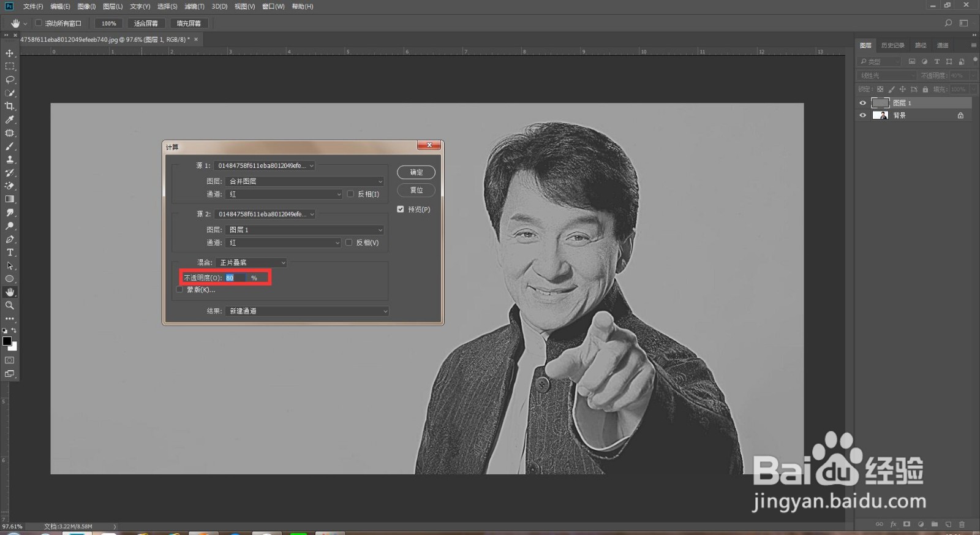Select the Hand tool in toolbar

pyautogui.click(x=10, y=292)
